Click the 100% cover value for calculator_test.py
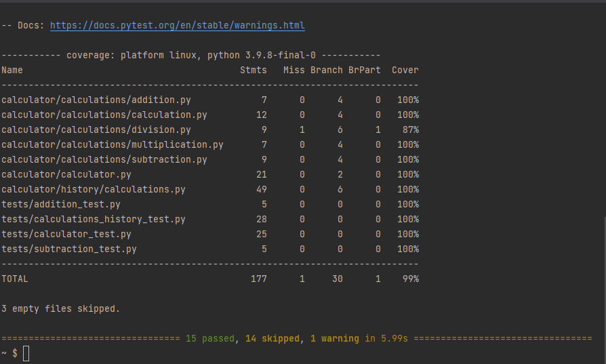This screenshot has height=364, width=606. (x=408, y=235)
